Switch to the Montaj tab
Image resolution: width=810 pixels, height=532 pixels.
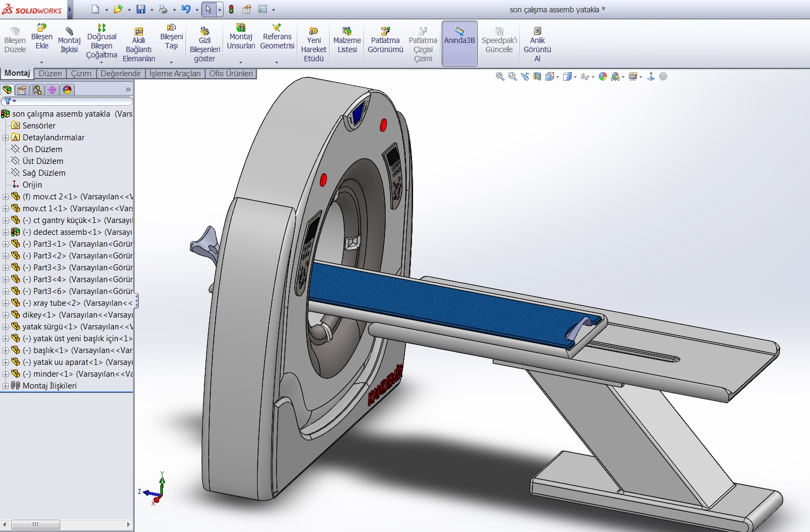pos(17,73)
